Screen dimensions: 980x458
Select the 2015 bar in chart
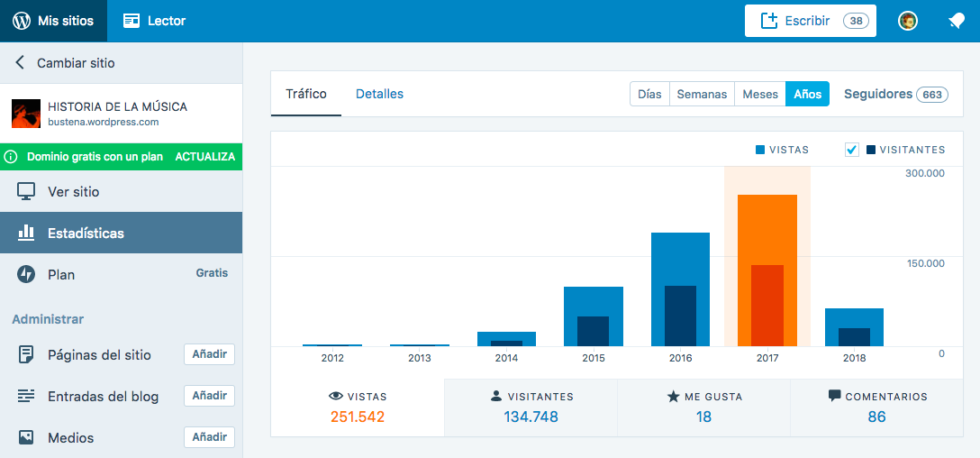click(593, 316)
